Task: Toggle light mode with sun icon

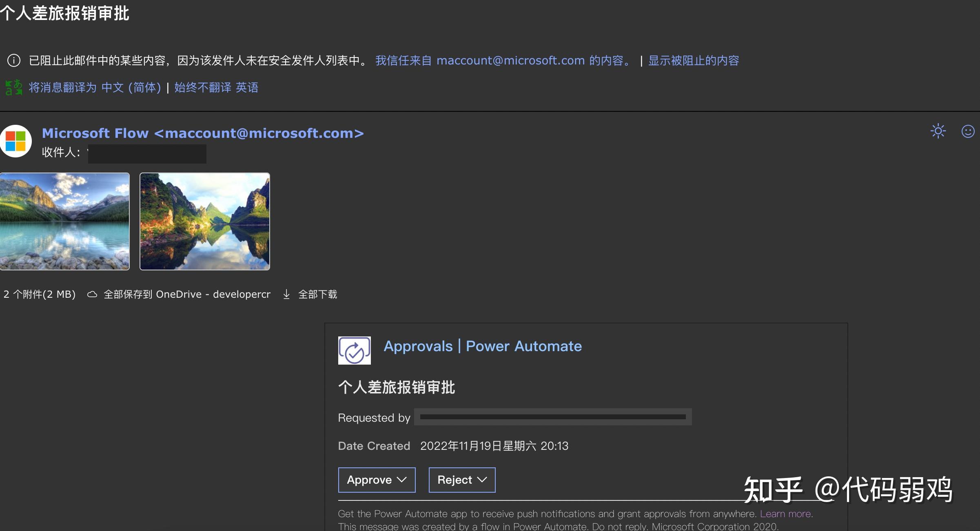Action: click(x=938, y=131)
